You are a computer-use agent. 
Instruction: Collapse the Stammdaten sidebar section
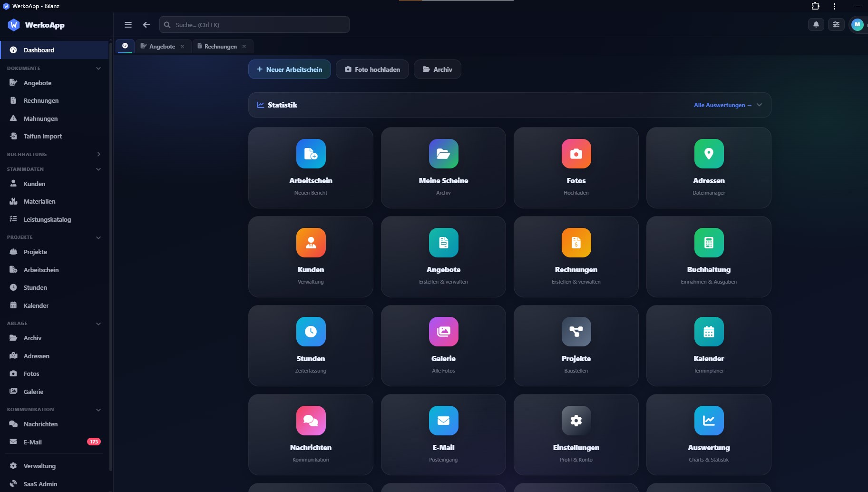98,169
